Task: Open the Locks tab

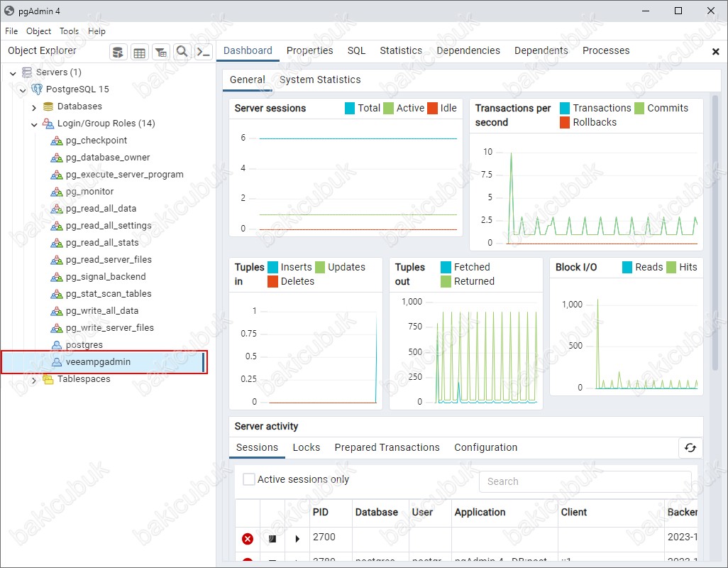Action: click(x=307, y=447)
